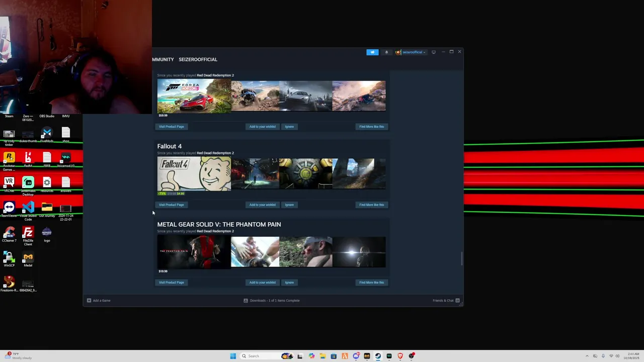Select the logo file on the desktop
The image size is (644, 362).
47,234
